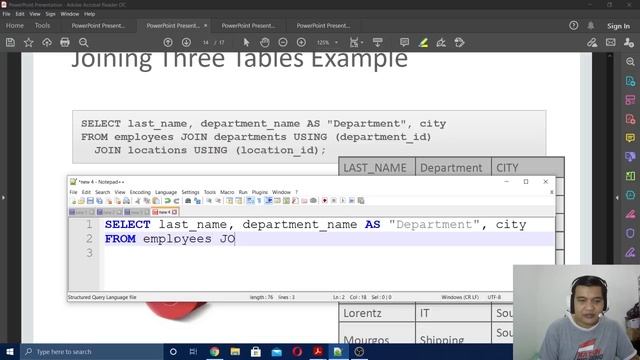Close the new 4 Notepad++ tab

coord(175,212)
